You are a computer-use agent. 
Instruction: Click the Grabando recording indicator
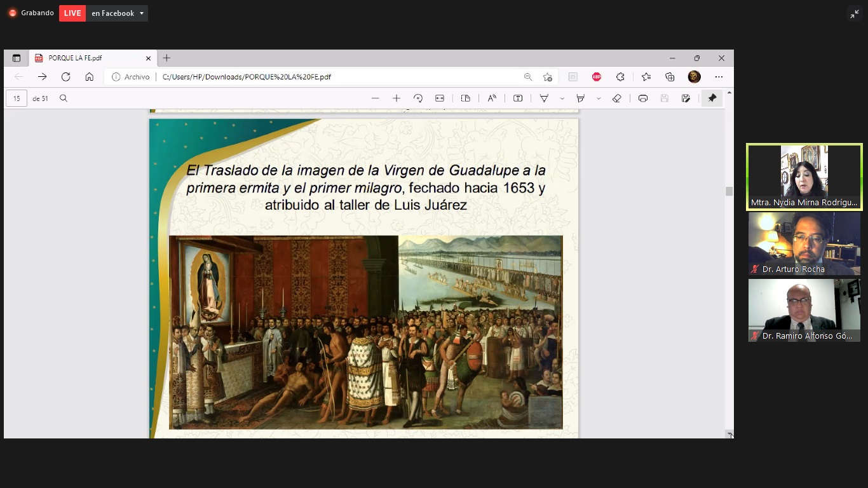pos(31,13)
